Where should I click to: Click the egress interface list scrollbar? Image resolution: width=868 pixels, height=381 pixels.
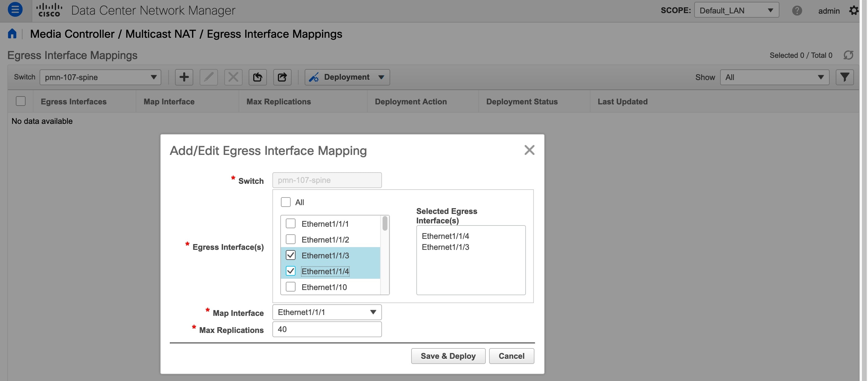[385, 224]
